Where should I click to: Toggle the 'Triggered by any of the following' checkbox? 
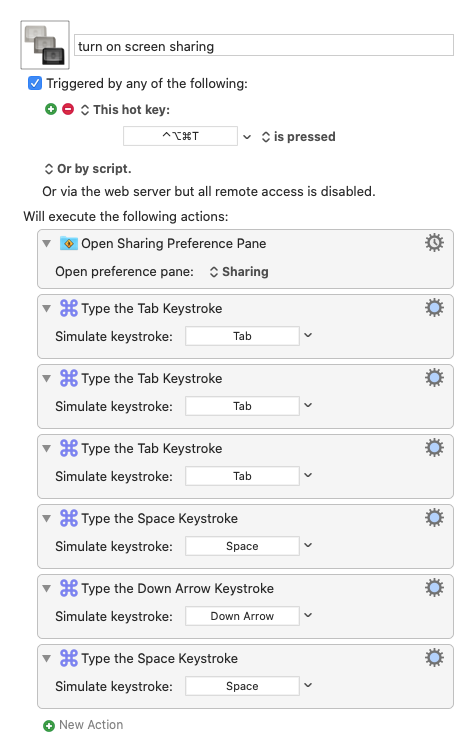(35, 83)
